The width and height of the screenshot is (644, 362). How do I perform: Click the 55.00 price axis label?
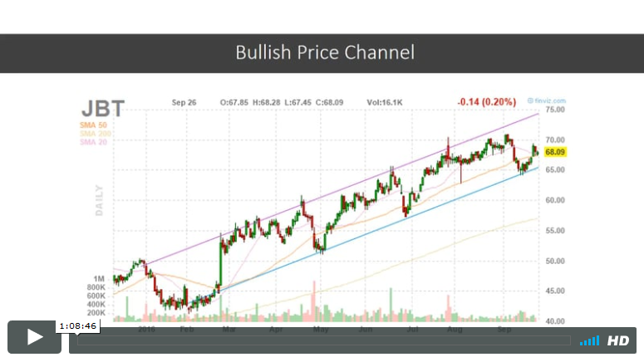(555, 231)
